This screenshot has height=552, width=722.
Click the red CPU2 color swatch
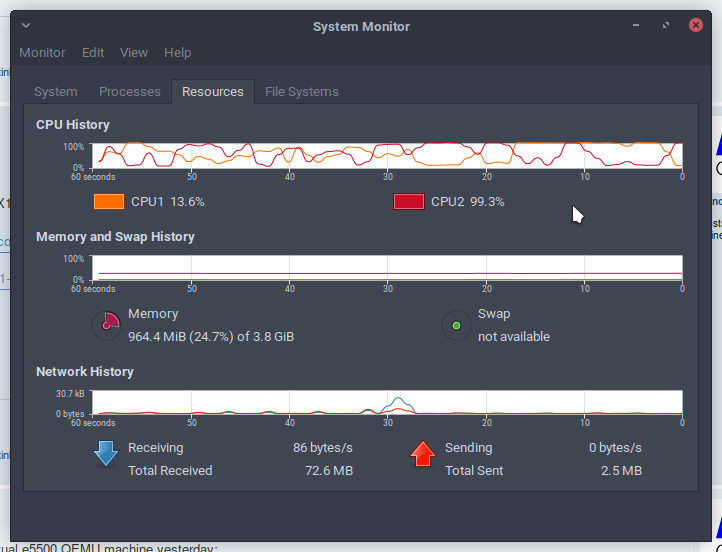pyautogui.click(x=409, y=201)
